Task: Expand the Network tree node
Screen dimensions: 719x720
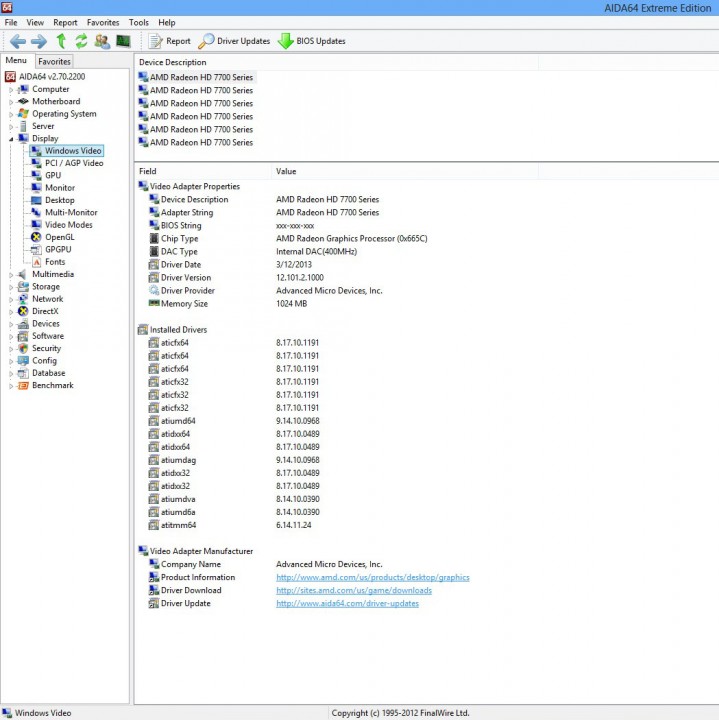Action: click(x=11, y=299)
